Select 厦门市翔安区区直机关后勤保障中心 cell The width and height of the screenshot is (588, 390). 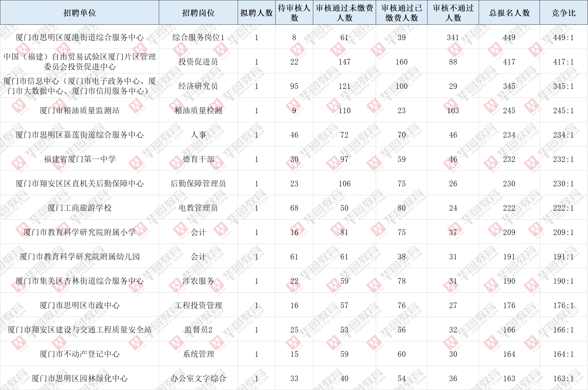79,183
